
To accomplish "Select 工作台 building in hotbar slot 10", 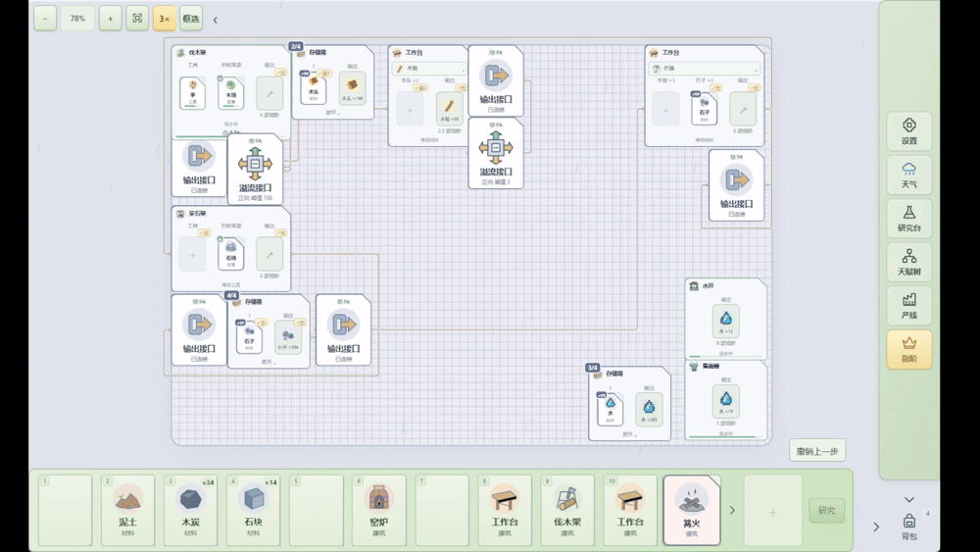I will (x=630, y=510).
